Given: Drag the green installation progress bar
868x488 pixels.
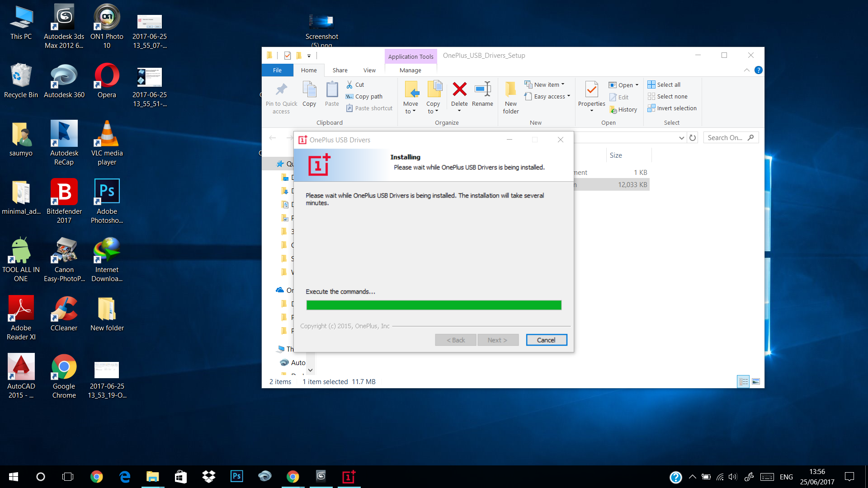Looking at the screenshot, I should [434, 305].
